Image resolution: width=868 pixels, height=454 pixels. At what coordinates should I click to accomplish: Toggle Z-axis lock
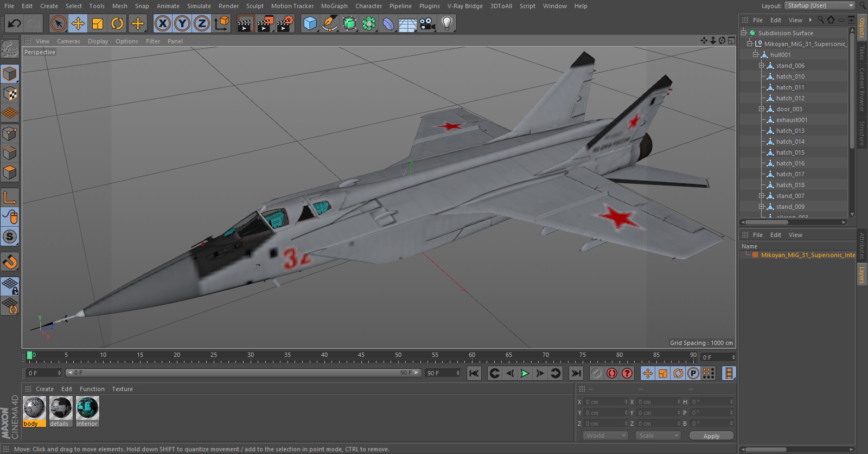202,23
